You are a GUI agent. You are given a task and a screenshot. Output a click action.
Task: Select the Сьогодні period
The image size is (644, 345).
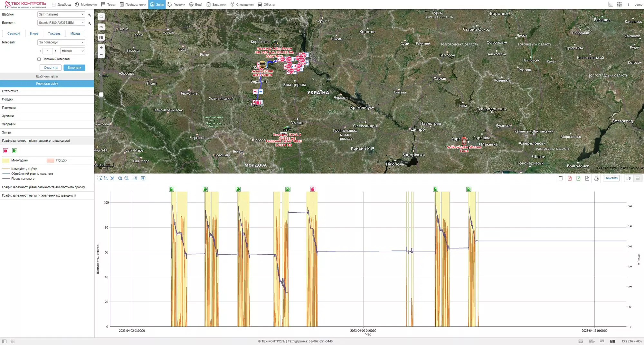point(14,33)
